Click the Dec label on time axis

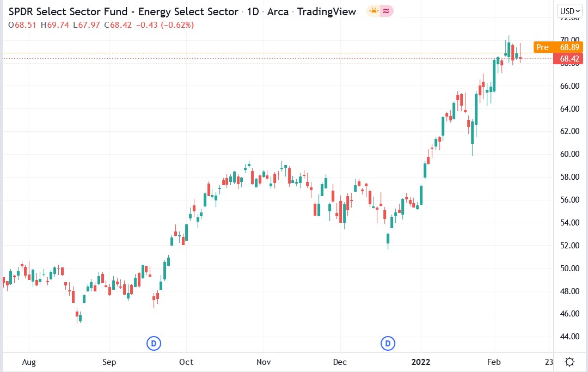pos(340,362)
